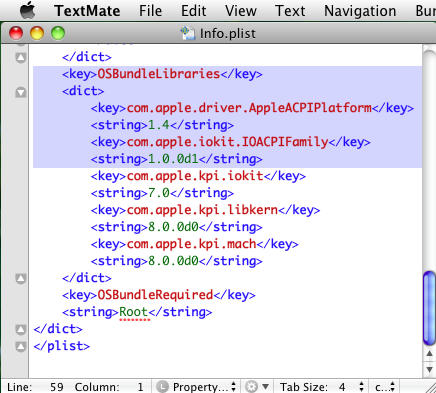This screenshot has width=436, height=393.
Task: Click 8.0.0d0 value below kpi.mach
Action: click(x=173, y=261)
